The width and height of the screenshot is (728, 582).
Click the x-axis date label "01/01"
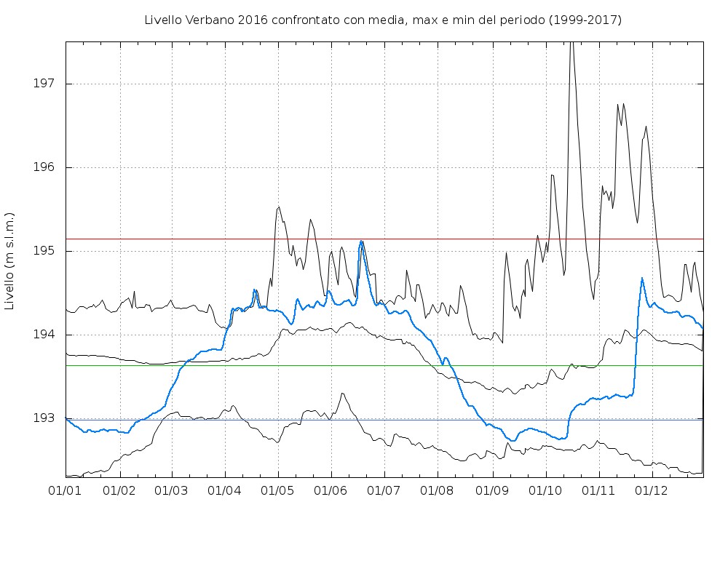(65, 490)
